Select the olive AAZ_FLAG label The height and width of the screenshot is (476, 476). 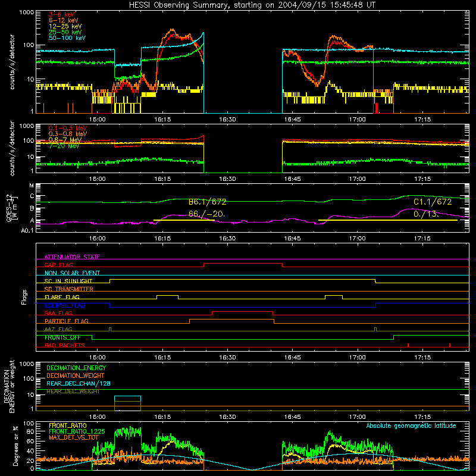(58, 329)
